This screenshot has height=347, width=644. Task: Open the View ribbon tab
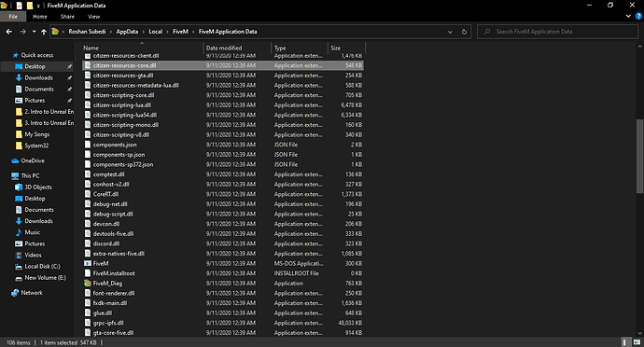[x=93, y=17]
